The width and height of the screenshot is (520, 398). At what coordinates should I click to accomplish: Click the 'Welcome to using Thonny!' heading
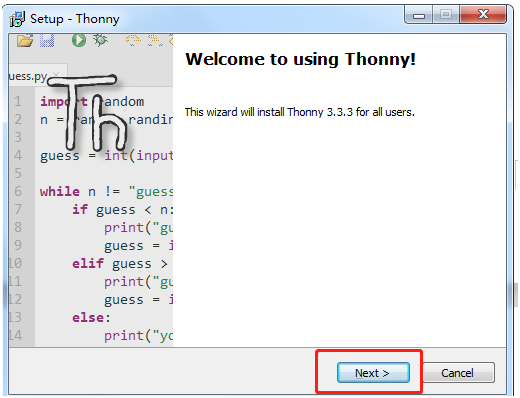coord(301,59)
